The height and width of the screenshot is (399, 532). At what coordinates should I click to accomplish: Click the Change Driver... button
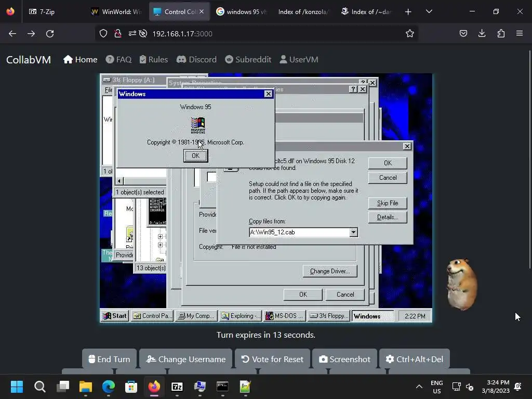(x=330, y=271)
